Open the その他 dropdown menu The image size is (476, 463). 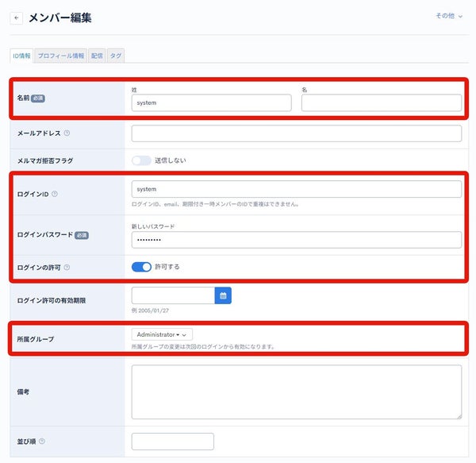[449, 16]
